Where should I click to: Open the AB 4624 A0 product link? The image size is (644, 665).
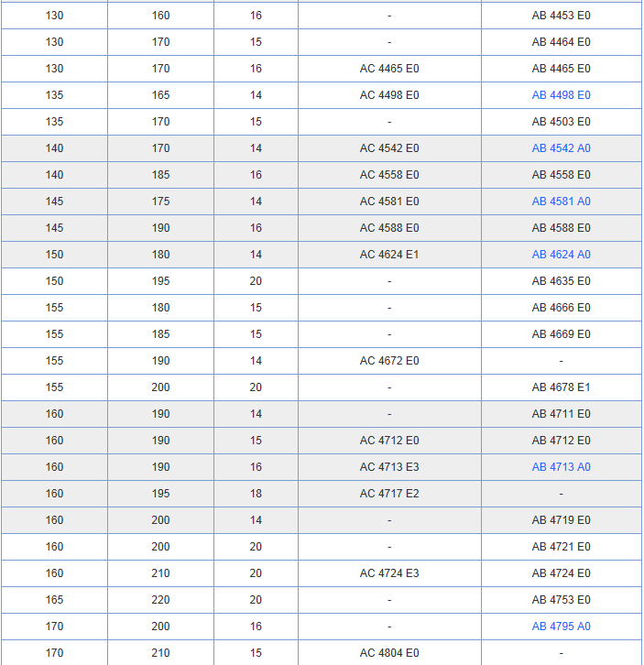pyautogui.click(x=561, y=255)
